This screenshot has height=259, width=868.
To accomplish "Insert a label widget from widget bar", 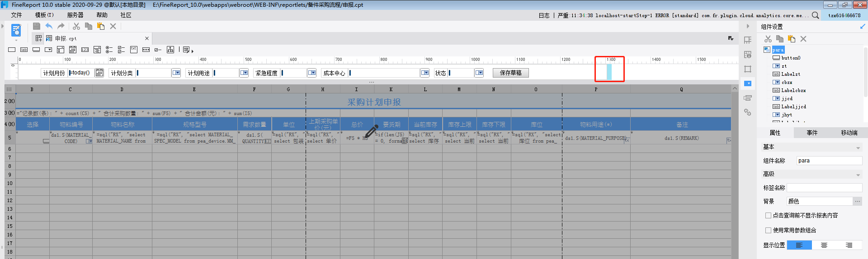I will tap(24, 50).
